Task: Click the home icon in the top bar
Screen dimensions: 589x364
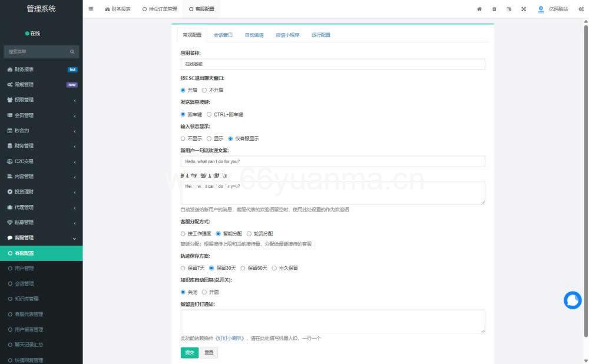Action: pos(479,9)
